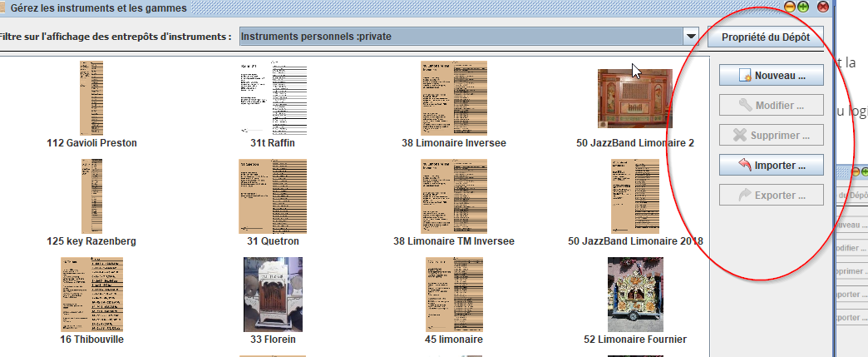The height and width of the screenshot is (357, 868).
Task: Click the Exporter arrow icon
Action: (x=745, y=196)
